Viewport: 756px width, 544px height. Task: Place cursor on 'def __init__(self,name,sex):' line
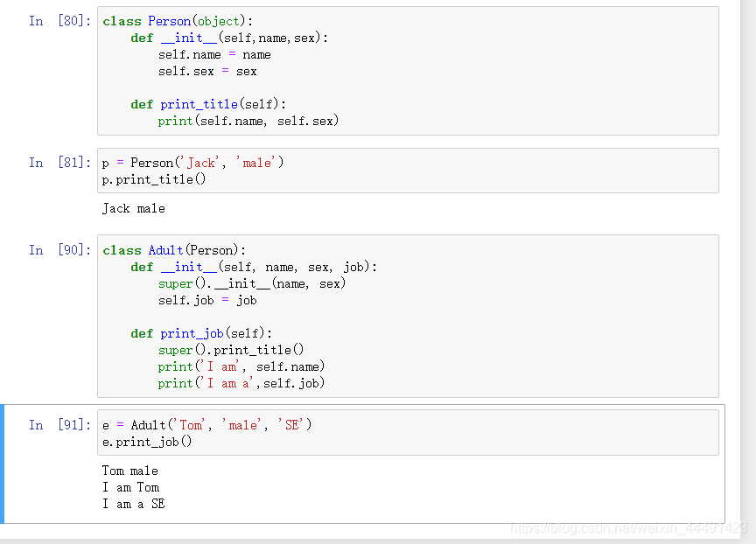[229, 38]
